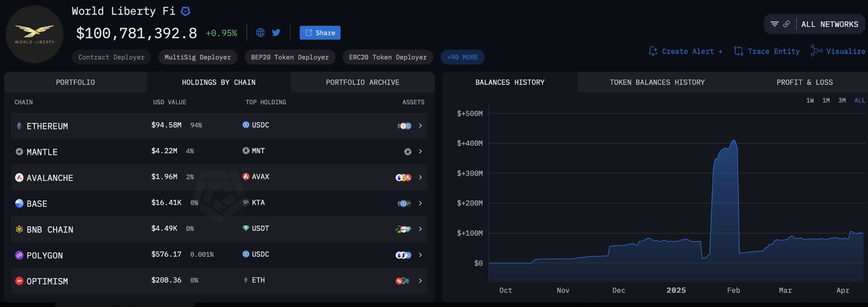Click asset icon in Mantle row
Viewport: 868px width, 307px height.
[407, 152]
